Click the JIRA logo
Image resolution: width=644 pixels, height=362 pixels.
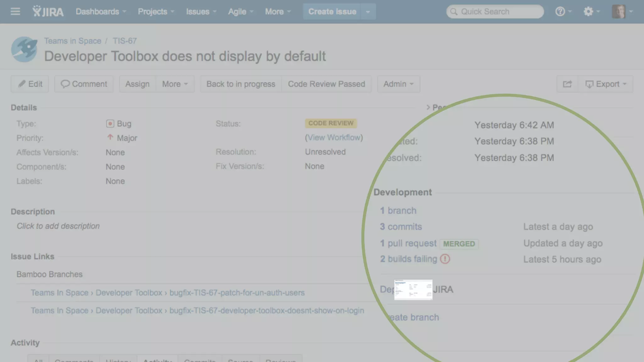coord(48,12)
